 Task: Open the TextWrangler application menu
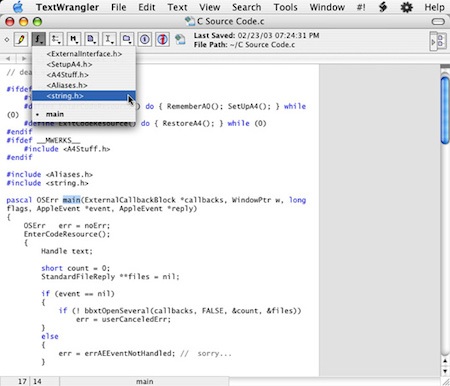[67, 7]
